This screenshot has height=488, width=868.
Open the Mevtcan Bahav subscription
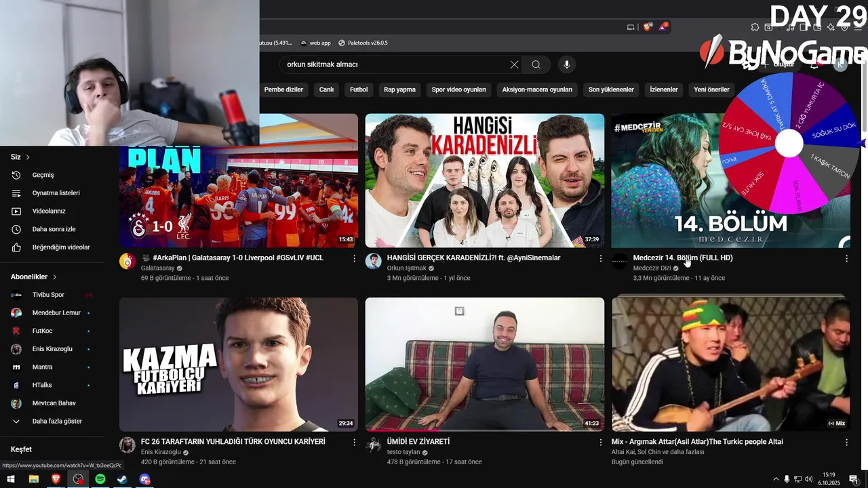(x=52, y=403)
